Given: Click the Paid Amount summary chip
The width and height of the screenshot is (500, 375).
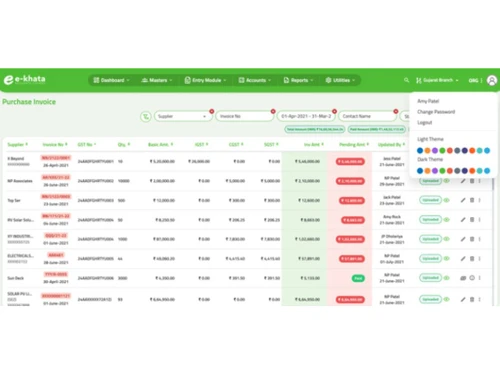Looking at the screenshot, I should click(x=377, y=129).
